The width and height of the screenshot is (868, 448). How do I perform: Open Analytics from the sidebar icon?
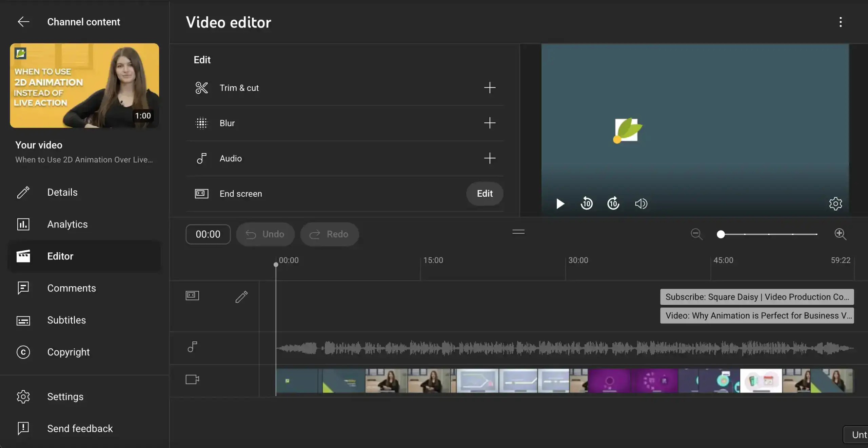[x=23, y=224]
